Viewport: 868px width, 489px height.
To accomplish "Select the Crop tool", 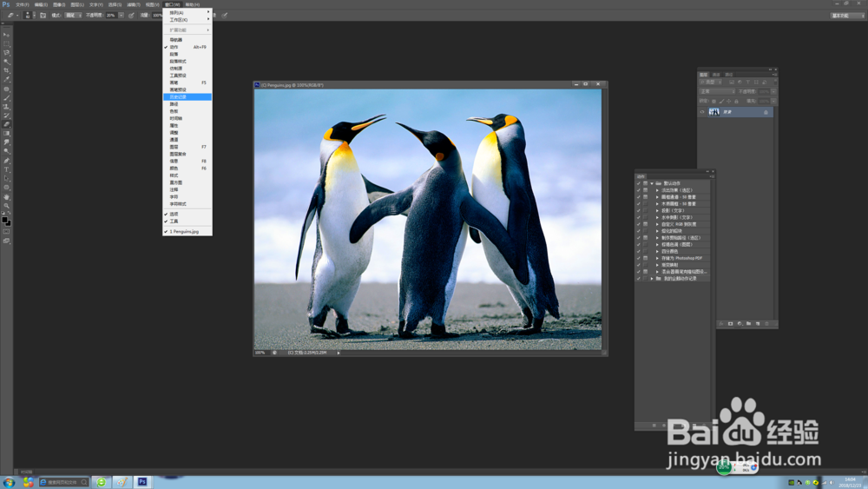I will click(7, 71).
